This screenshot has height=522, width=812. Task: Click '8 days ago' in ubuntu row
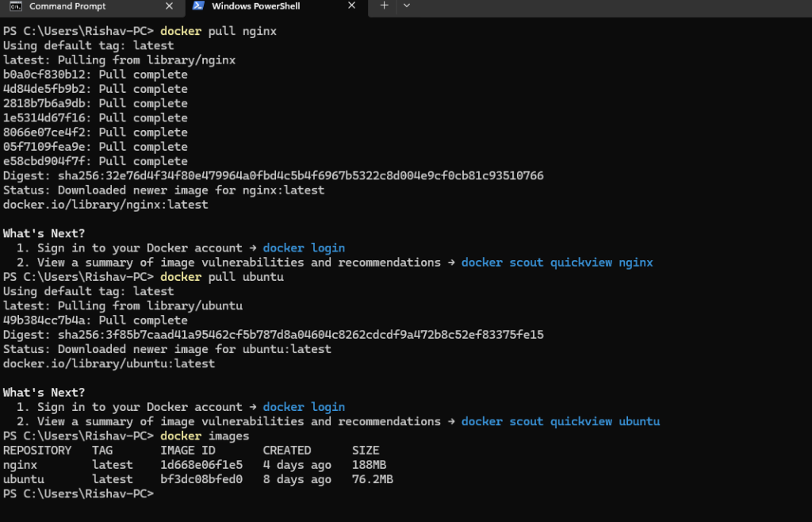[297, 479]
